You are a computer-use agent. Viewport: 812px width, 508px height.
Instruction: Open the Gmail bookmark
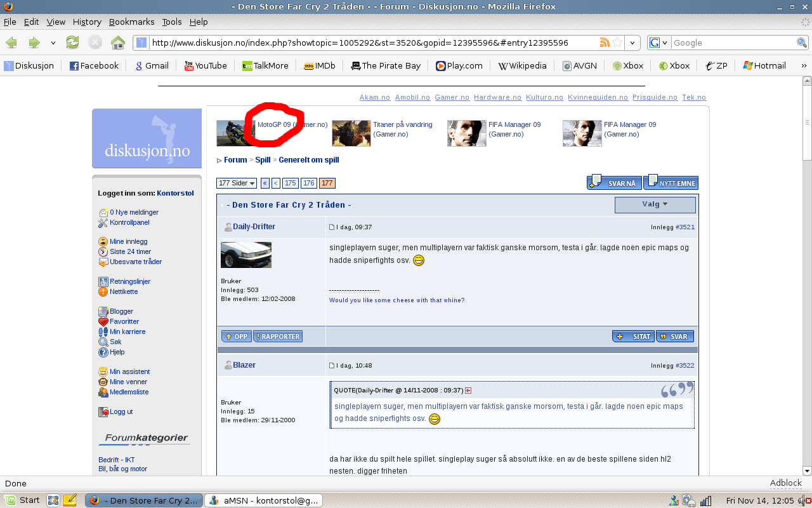[151, 65]
